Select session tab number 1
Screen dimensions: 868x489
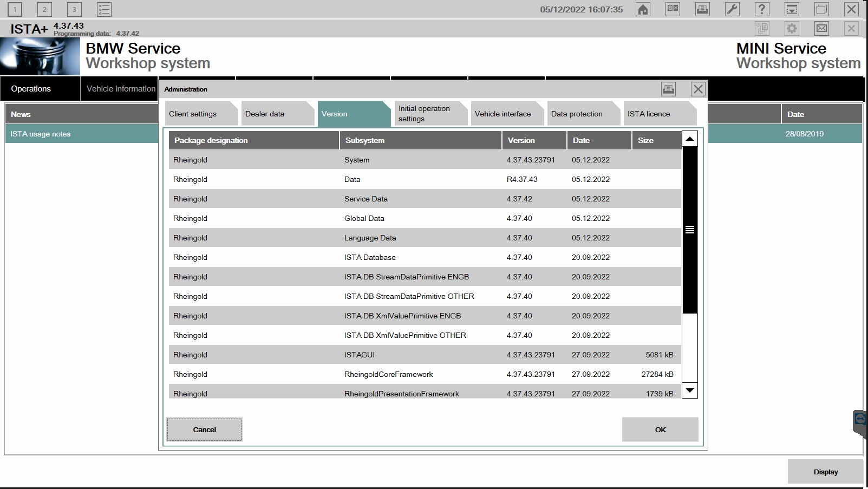tap(15, 9)
